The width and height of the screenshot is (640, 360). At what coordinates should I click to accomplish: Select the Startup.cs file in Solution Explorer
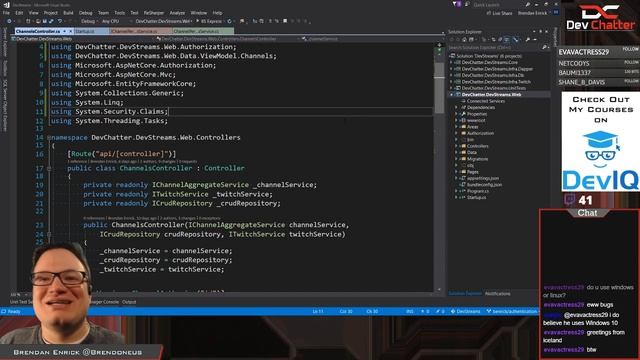[x=476, y=198]
